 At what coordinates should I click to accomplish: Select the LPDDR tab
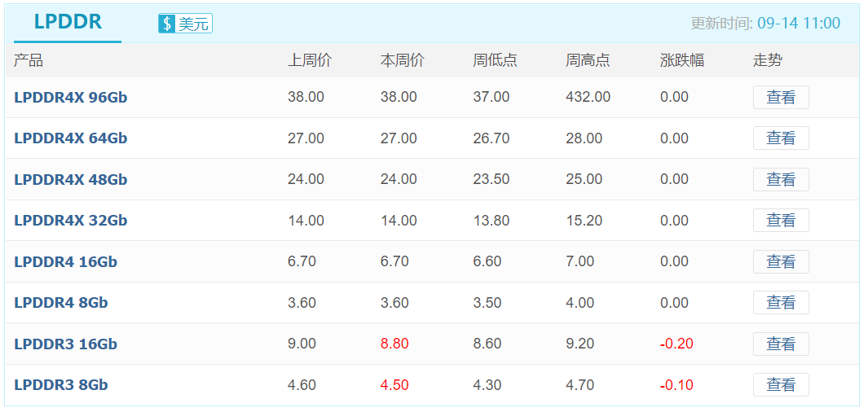point(68,23)
